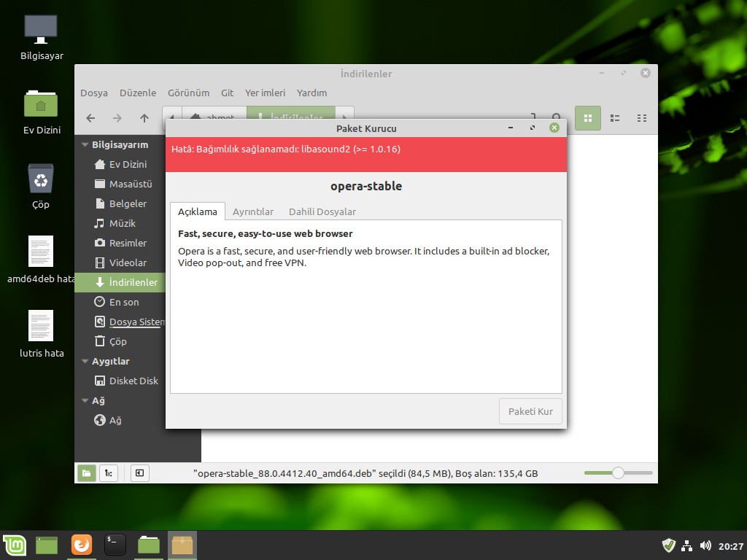This screenshot has width=747, height=560.
Task: Hide the sidebar using the status bar button
Action: [139, 473]
